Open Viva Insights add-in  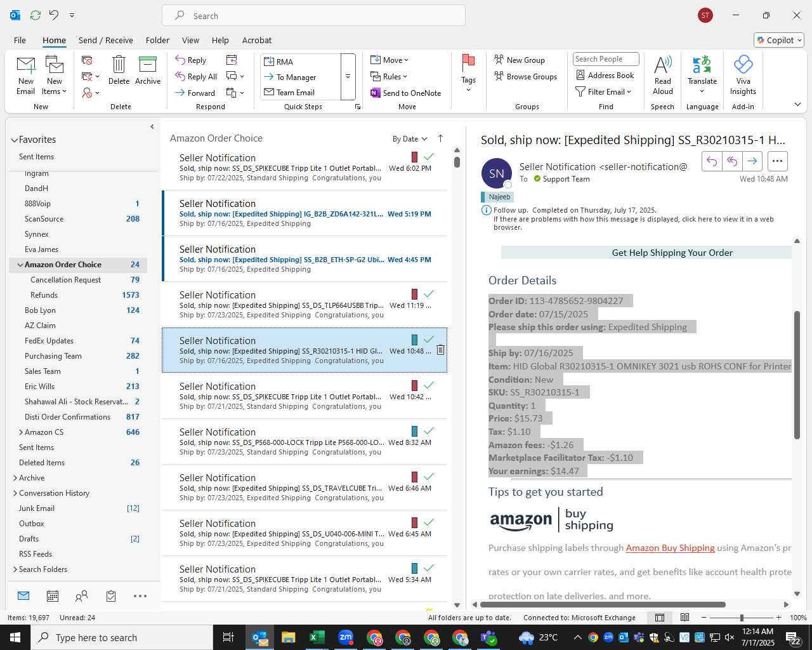[743, 75]
